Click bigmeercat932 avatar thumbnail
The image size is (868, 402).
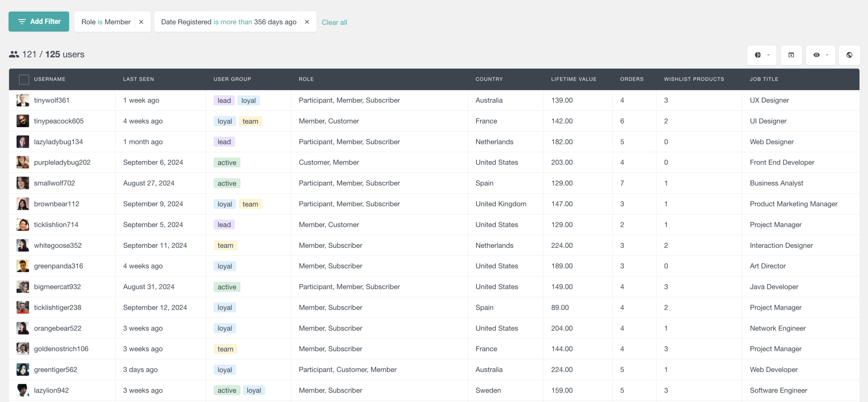click(23, 287)
